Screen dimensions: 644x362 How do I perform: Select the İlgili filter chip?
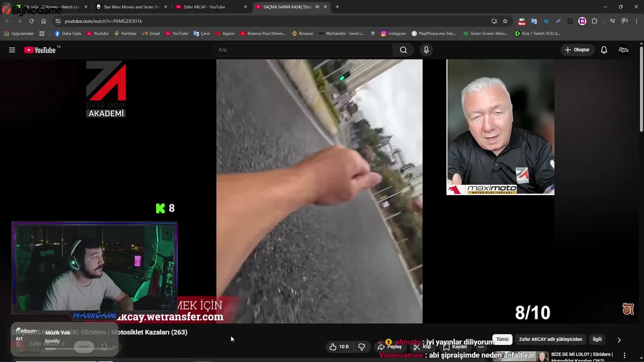click(597, 339)
